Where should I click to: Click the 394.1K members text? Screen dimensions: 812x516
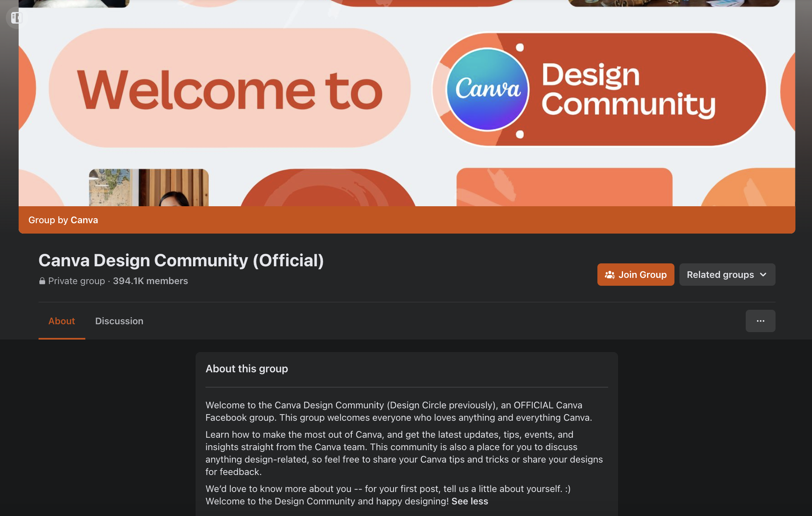coord(150,281)
